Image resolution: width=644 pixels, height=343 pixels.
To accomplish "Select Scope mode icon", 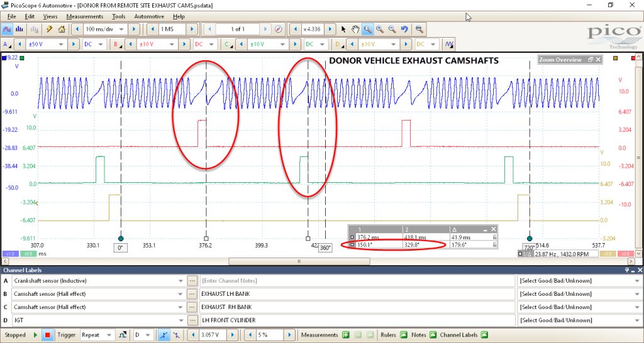I will click(7, 30).
